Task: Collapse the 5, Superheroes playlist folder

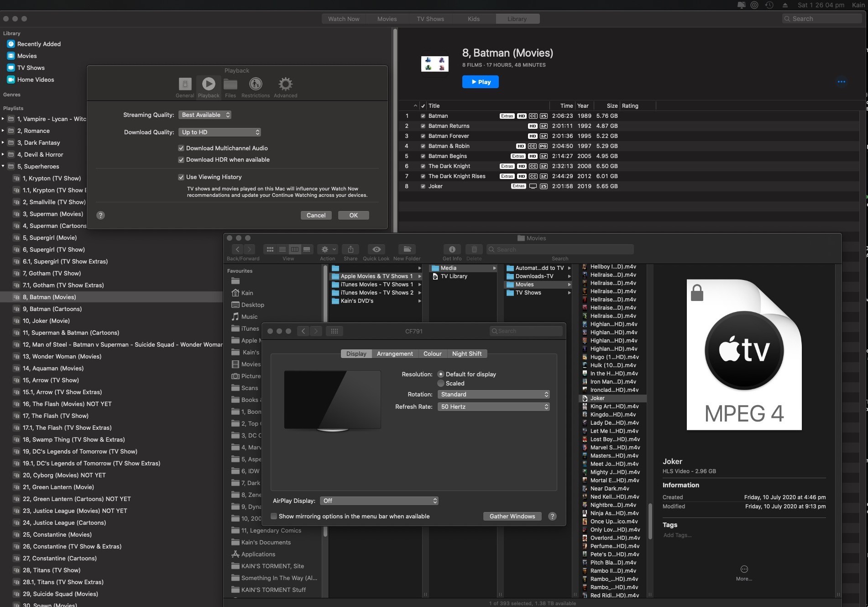Action: (3, 166)
